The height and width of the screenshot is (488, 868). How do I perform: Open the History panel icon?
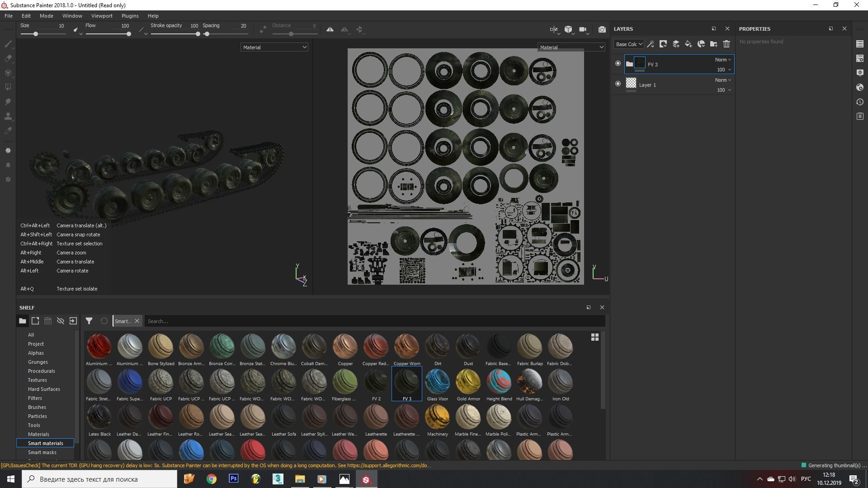click(859, 102)
